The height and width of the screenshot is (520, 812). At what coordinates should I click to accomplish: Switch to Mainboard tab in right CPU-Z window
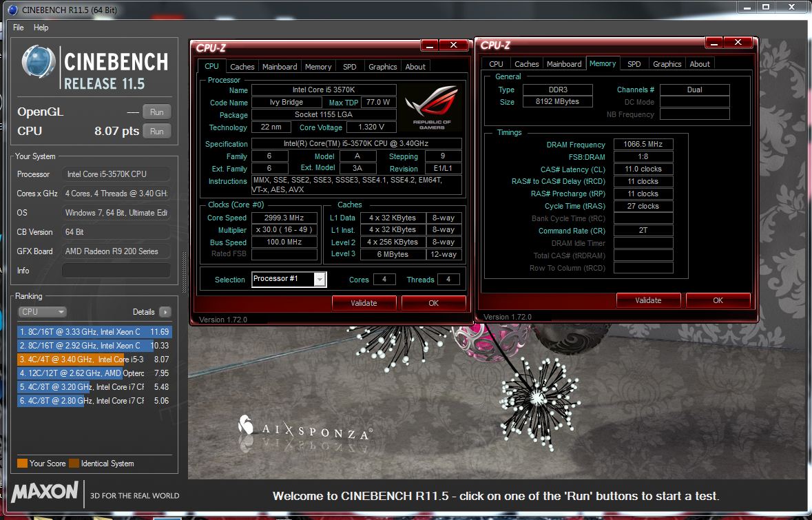click(564, 64)
